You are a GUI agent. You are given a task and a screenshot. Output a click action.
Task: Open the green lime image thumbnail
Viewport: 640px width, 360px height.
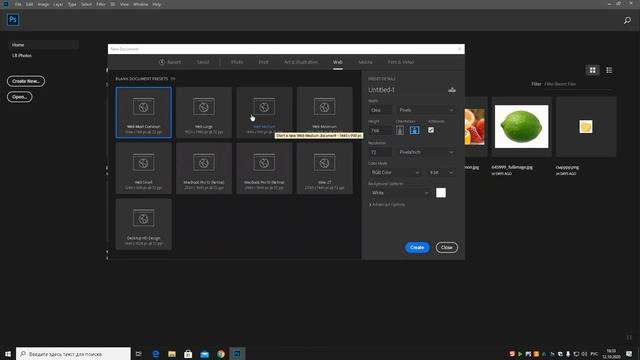pos(522,127)
